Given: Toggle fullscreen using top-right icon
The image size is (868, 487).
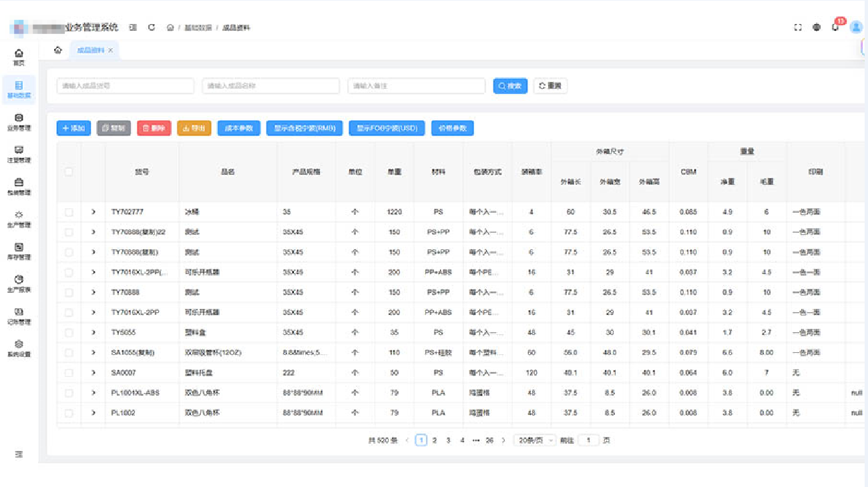Looking at the screenshot, I should [x=797, y=27].
